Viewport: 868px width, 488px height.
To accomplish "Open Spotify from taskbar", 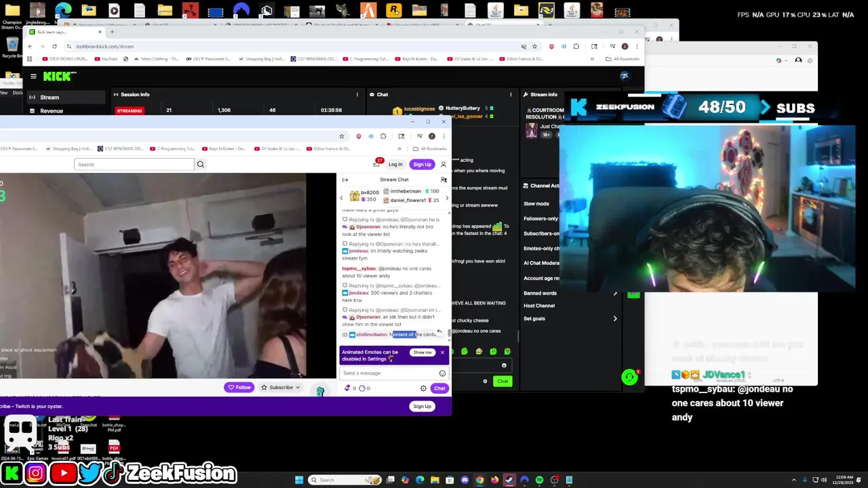I will (539, 480).
